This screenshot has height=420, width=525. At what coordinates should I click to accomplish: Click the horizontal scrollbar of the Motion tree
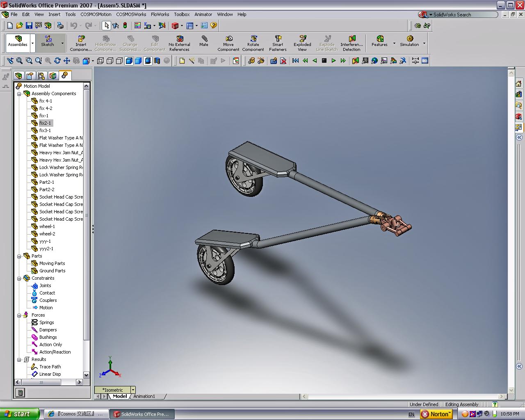(49, 382)
